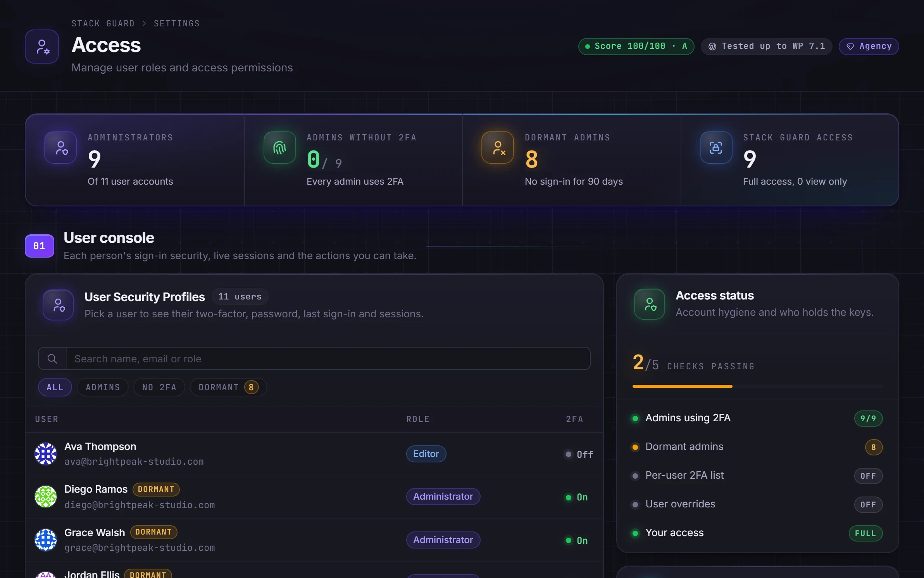This screenshot has height=578, width=924.
Task: Click the OFF pill for User overrides
Action: [x=868, y=505]
